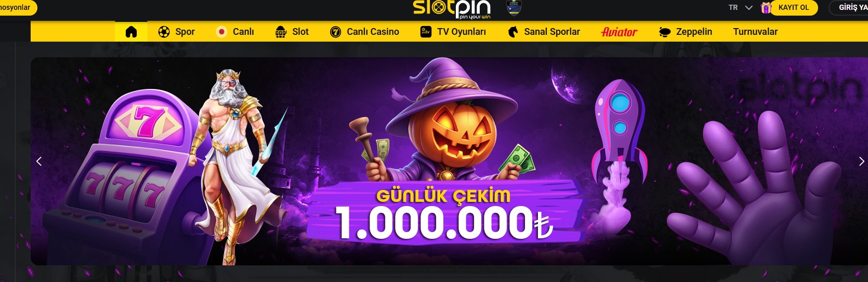The width and height of the screenshot is (868, 282).
Task: Click the slot machine icon
Action: [x=281, y=32]
